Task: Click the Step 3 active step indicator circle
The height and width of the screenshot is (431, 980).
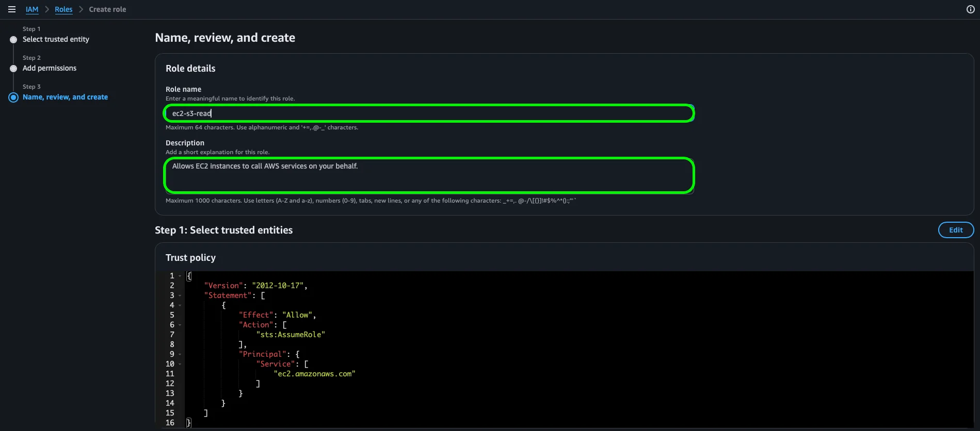Action: [x=13, y=97]
